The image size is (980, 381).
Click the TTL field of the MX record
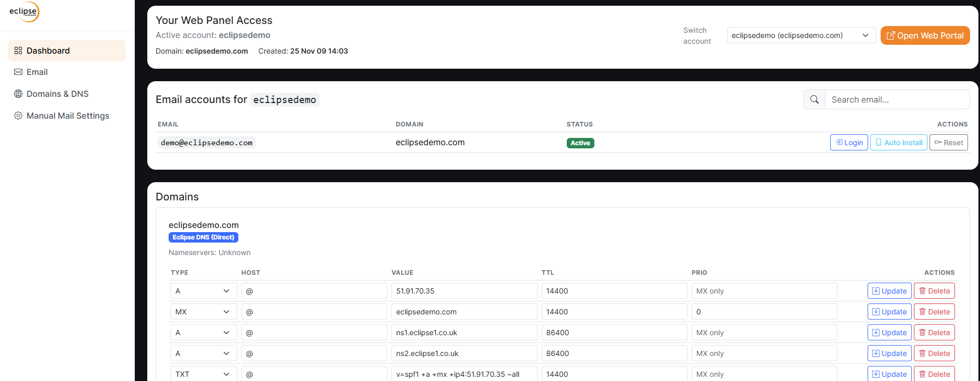tap(614, 312)
